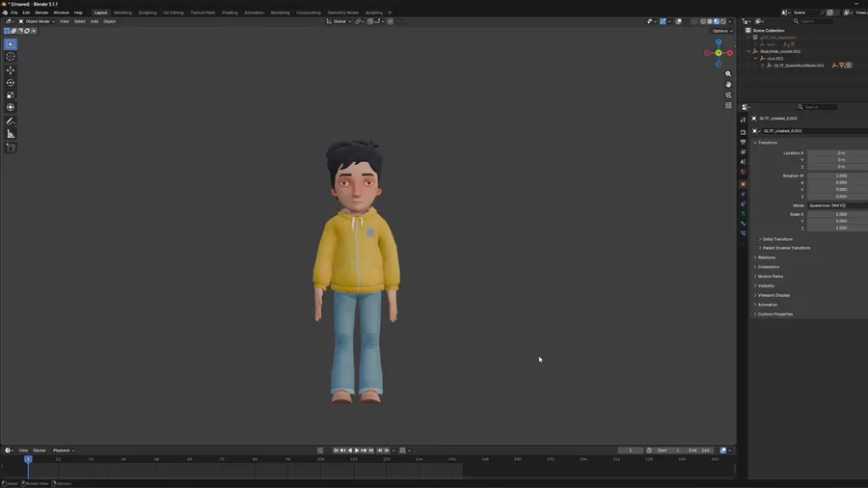Toggle auto keying record button

click(320, 450)
